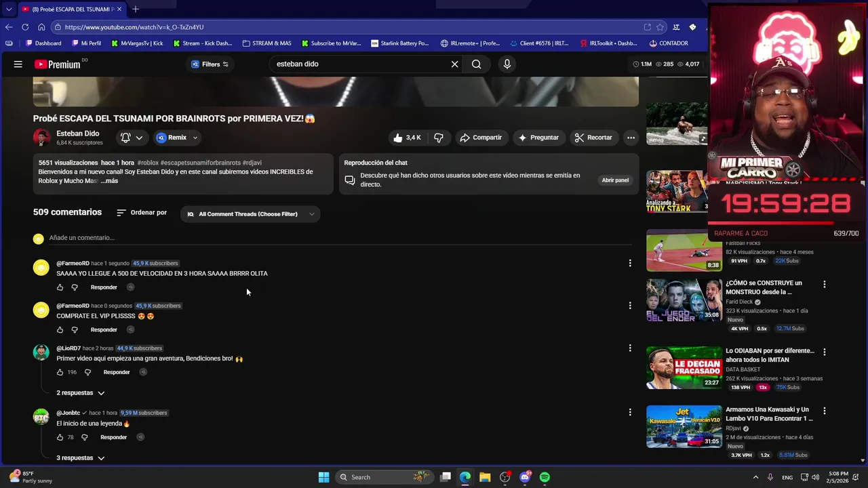This screenshot has height=488, width=868.
Task: Open the Filters toggle in header
Action: point(210,64)
